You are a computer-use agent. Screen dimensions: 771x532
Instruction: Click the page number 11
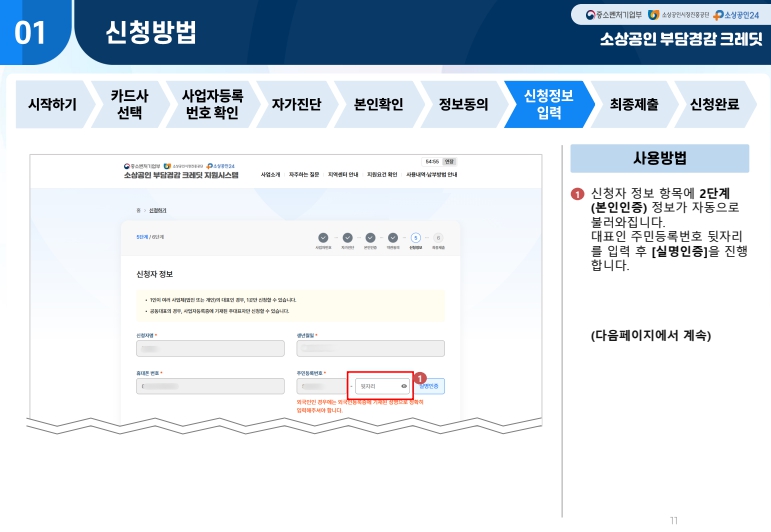coord(674,520)
